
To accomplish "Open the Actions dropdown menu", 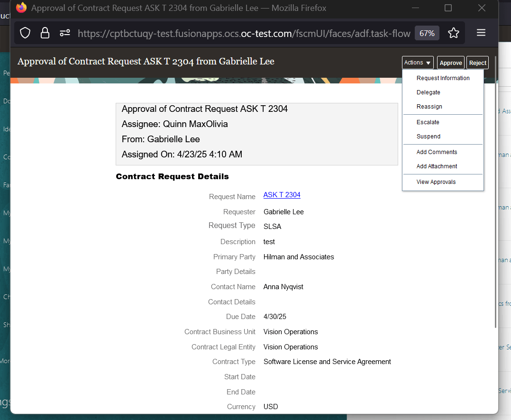I will (417, 62).
